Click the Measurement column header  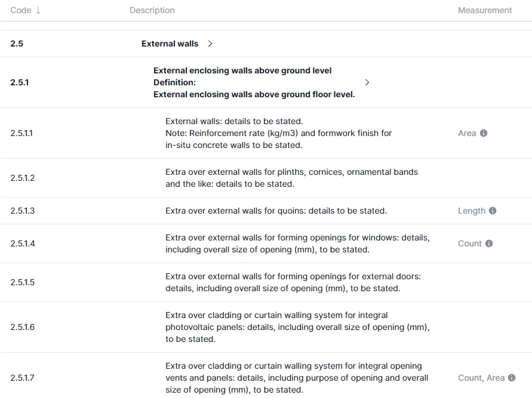click(x=485, y=10)
